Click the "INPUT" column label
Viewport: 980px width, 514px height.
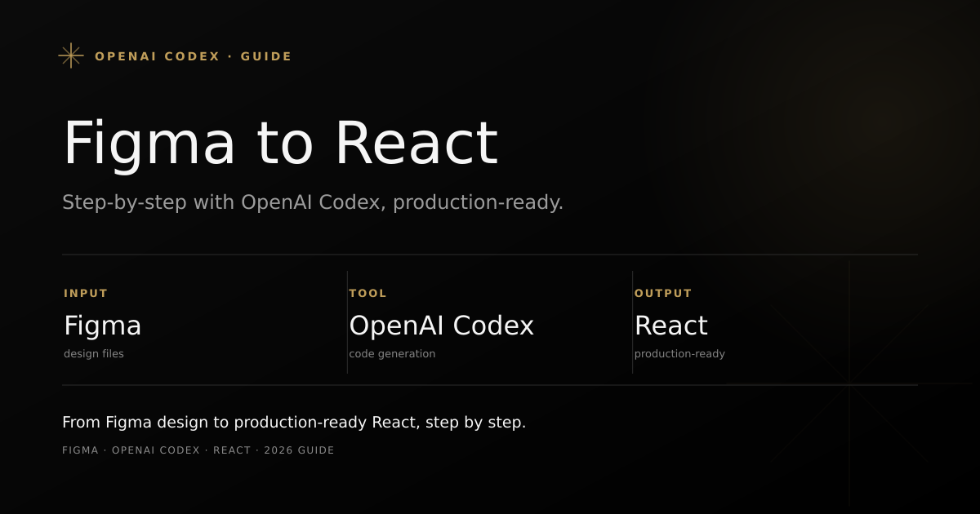pos(86,293)
